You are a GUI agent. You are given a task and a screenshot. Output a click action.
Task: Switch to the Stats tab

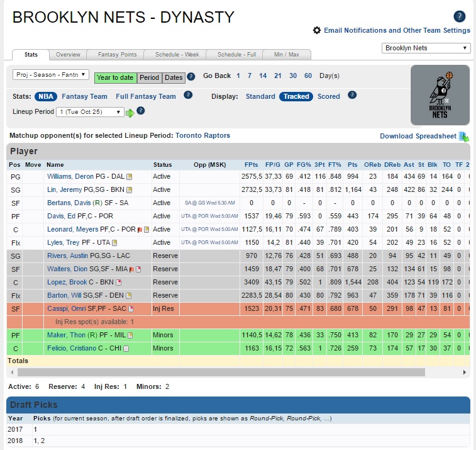click(31, 55)
